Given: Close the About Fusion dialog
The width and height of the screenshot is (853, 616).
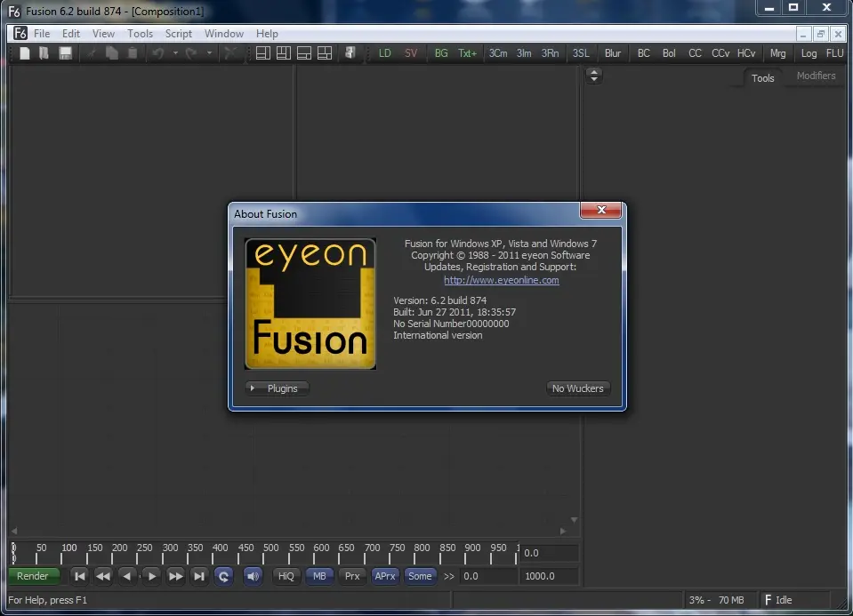Looking at the screenshot, I should pos(601,210).
